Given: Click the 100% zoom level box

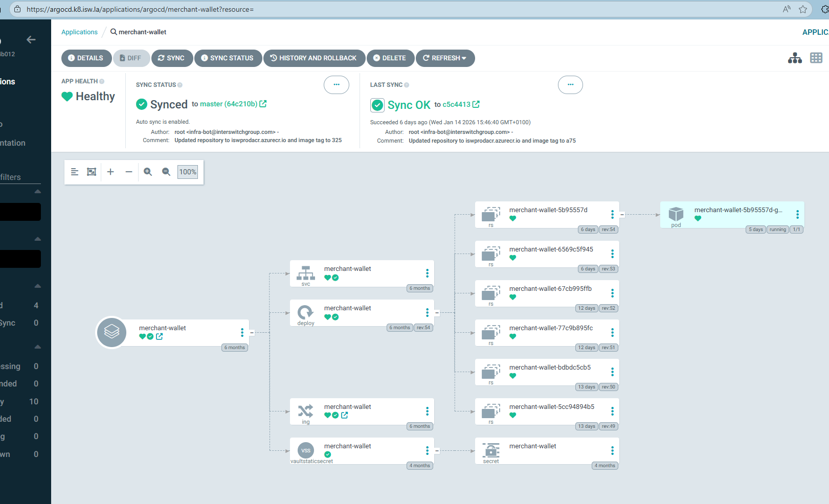Looking at the screenshot, I should point(188,172).
